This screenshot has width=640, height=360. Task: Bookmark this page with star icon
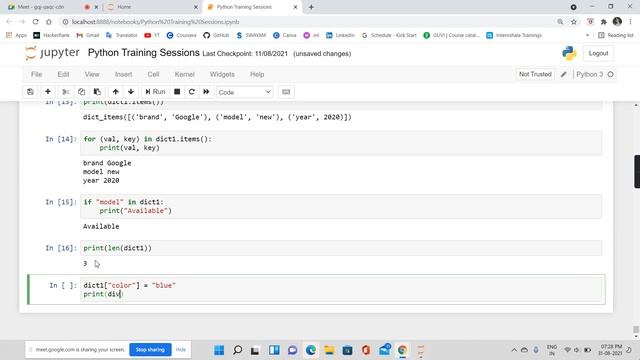coord(574,22)
